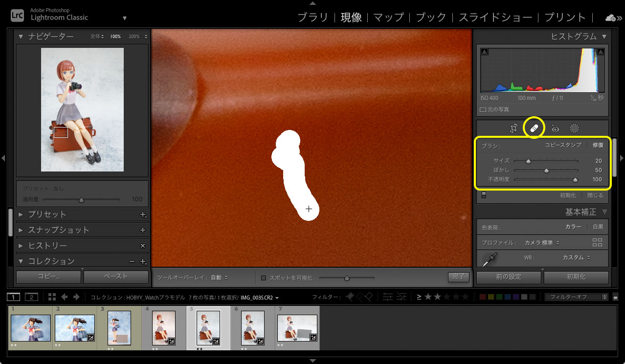Set color treatment to カラー
This screenshot has width=625, height=364.
pyautogui.click(x=573, y=227)
